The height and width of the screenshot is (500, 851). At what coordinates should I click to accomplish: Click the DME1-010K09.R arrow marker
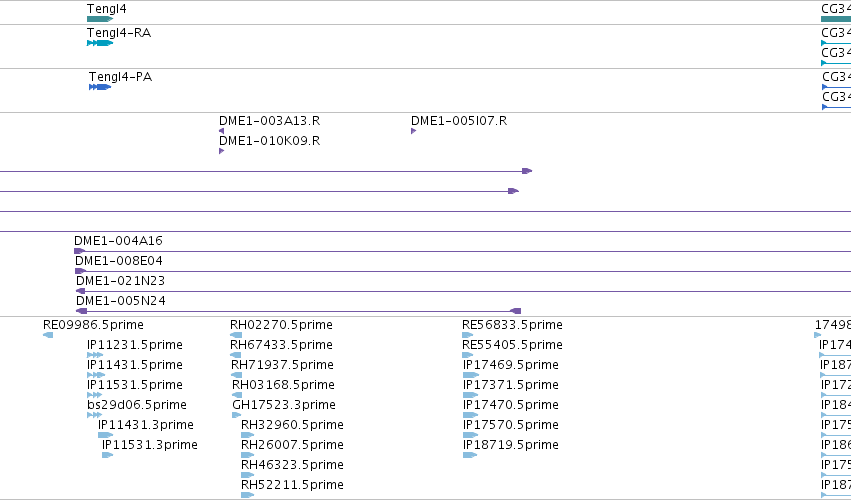point(221,151)
